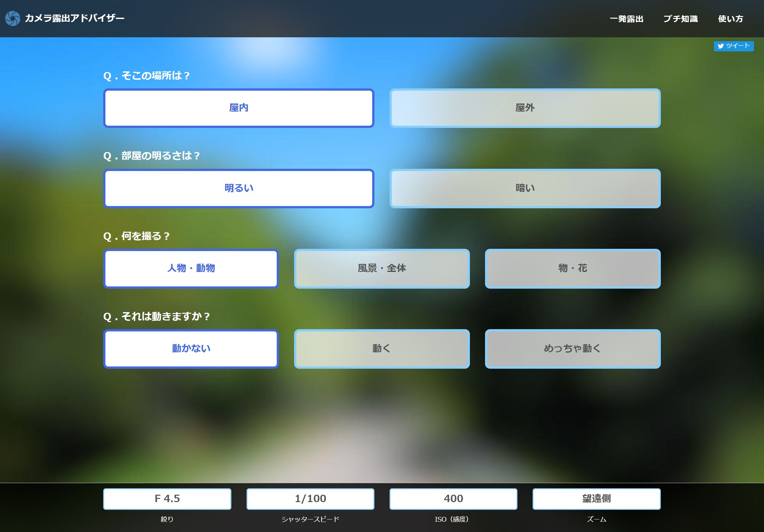Click the Twitter bird icon on the tweet button

point(721,46)
